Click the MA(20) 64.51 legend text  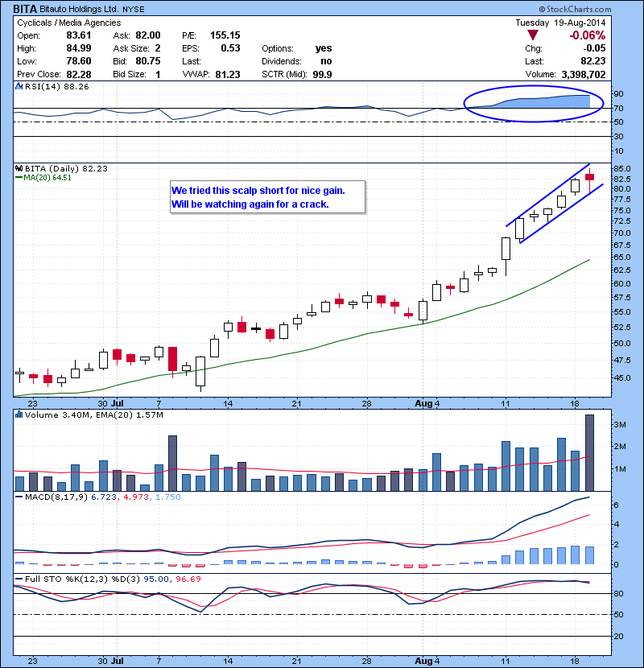(x=47, y=178)
